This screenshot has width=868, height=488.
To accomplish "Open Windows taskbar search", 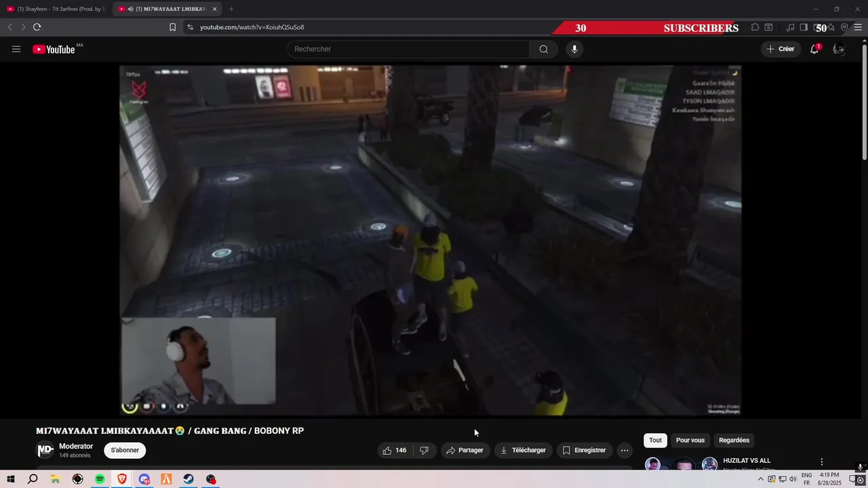I will point(33,479).
